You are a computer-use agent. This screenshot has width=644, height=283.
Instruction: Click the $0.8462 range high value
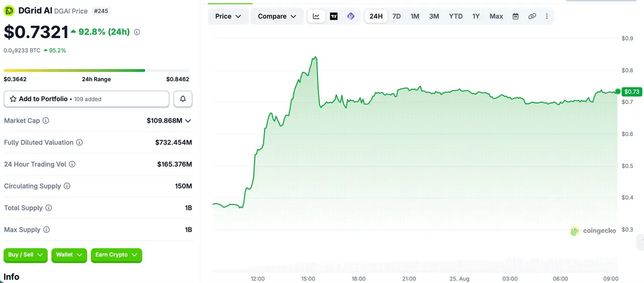(178, 79)
